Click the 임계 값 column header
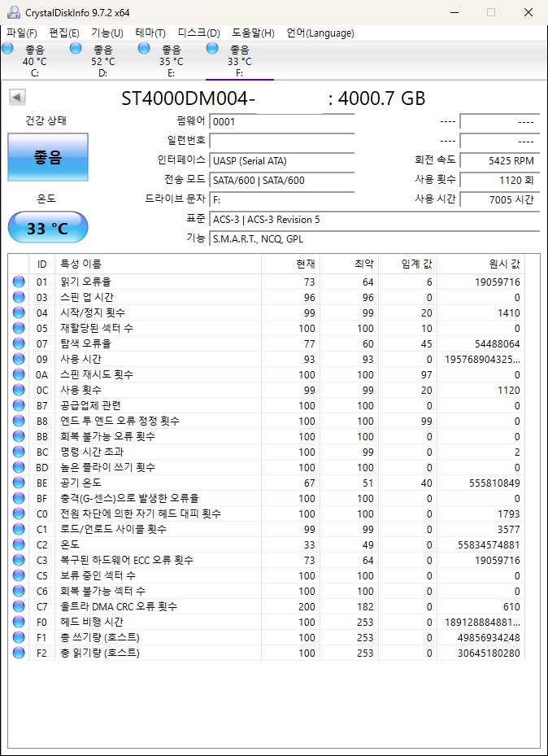 coord(408,264)
